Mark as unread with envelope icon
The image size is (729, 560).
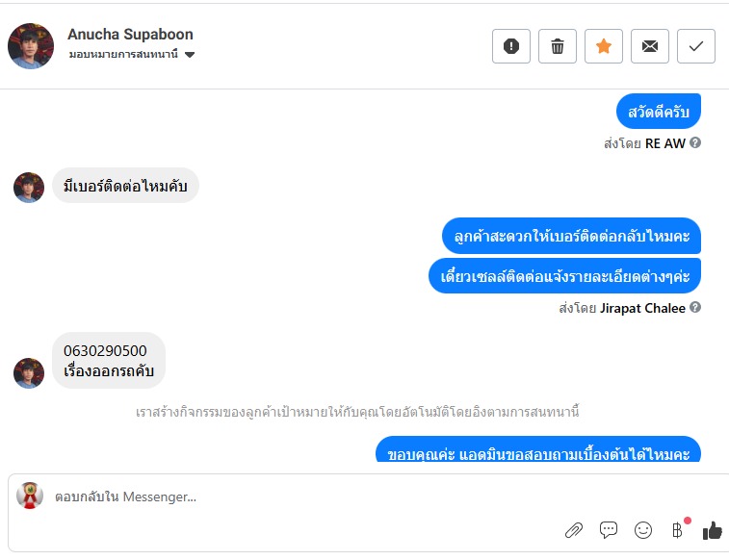(649, 46)
